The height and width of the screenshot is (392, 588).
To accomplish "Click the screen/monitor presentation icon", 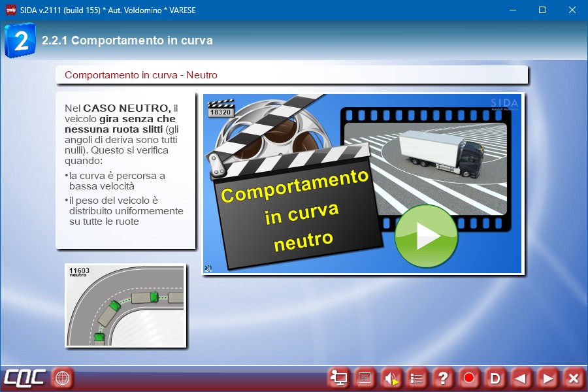I will 338,378.
